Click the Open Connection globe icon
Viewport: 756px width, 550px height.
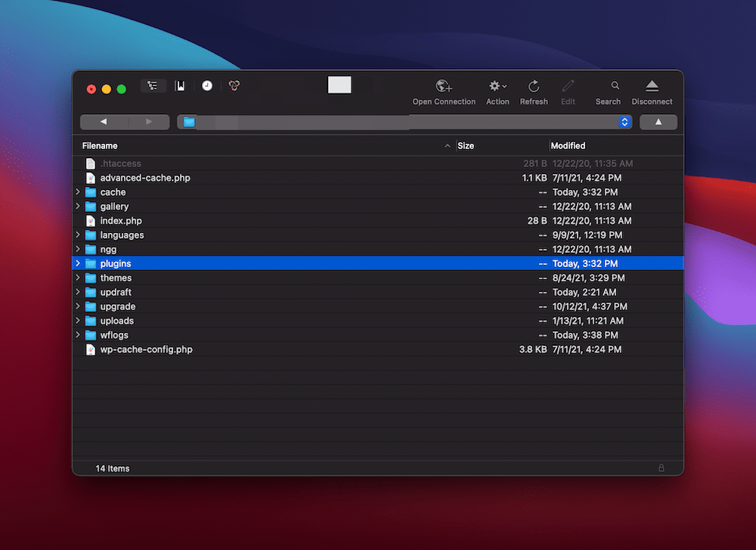click(444, 86)
